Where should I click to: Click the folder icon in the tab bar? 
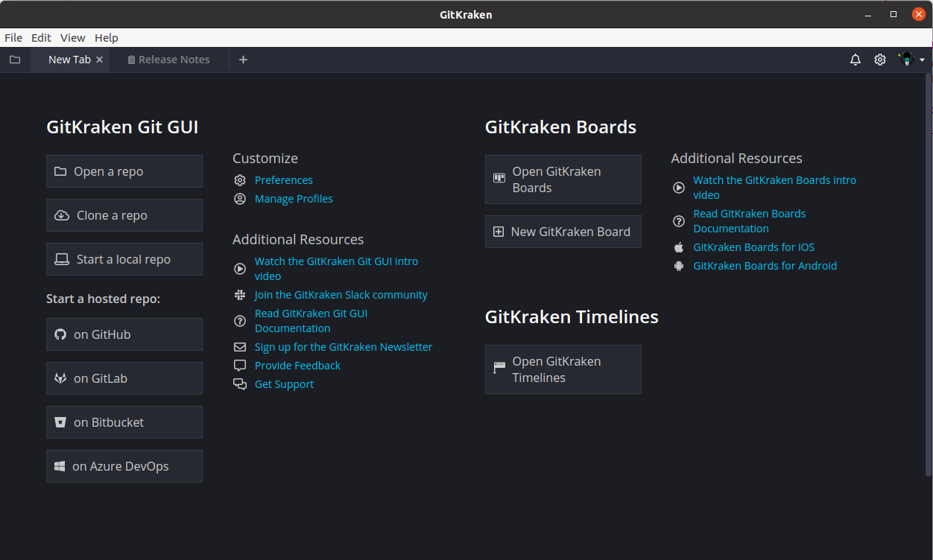[x=15, y=60]
